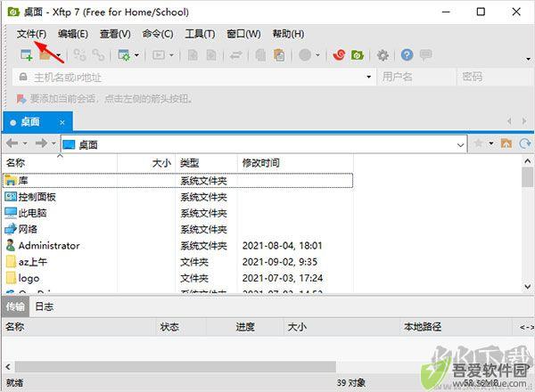Screen dimensions: 535x392
Task: Expand the forward history dropdown
Action: pyautogui.click(x=53, y=143)
